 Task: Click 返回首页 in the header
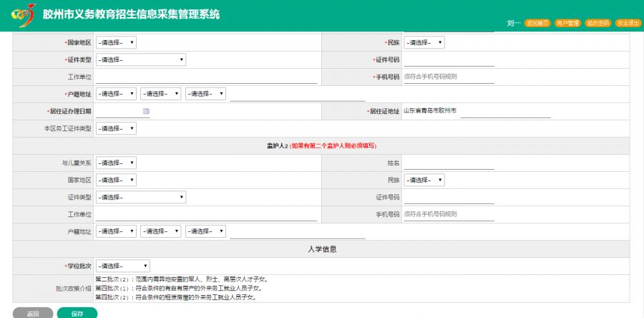(x=537, y=24)
